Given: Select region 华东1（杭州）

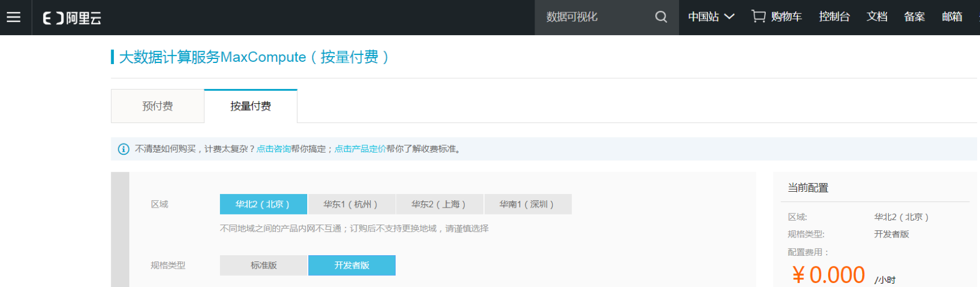Looking at the screenshot, I should [x=351, y=204].
